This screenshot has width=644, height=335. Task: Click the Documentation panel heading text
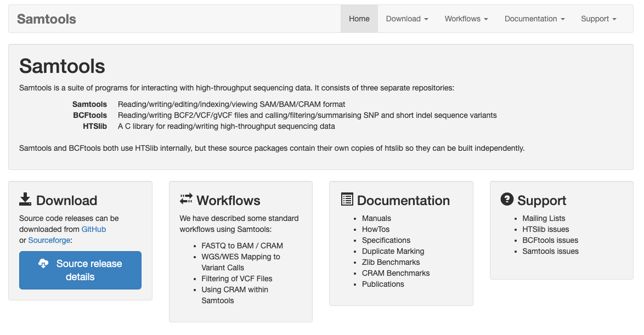[403, 200]
